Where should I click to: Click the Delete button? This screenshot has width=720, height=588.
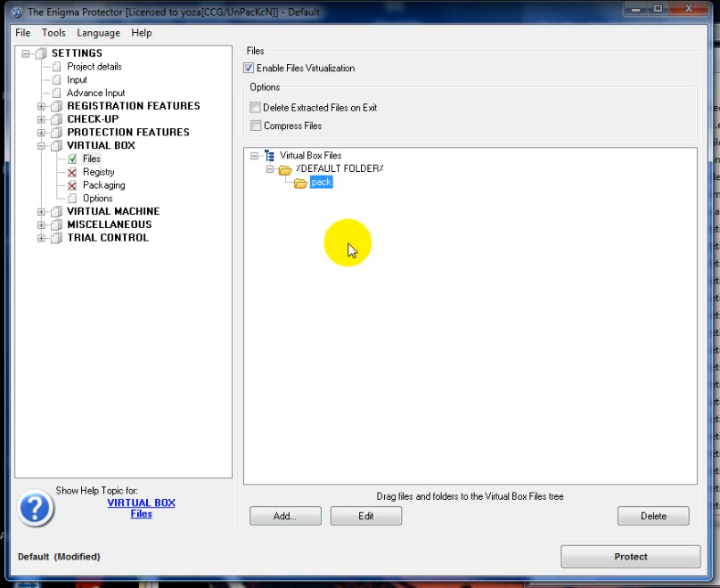click(x=653, y=516)
